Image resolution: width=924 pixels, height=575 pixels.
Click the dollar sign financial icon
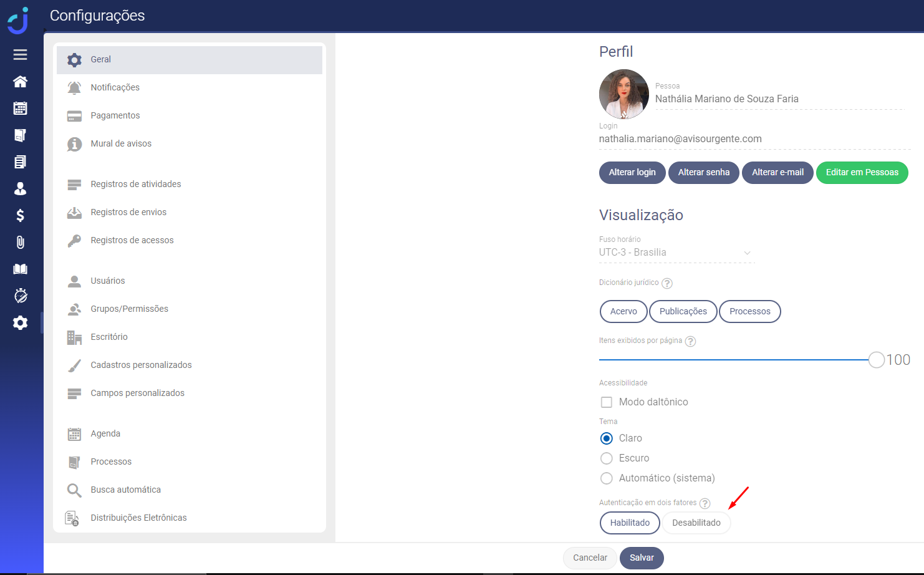tap(20, 216)
